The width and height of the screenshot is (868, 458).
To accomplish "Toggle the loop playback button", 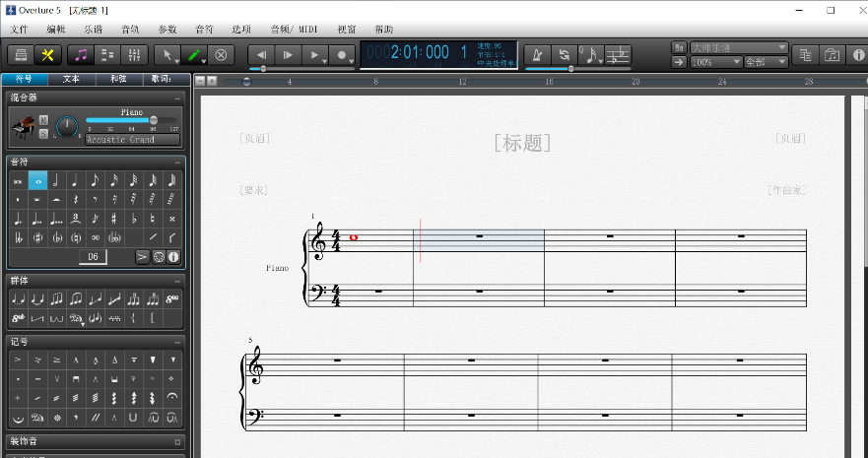I will pyautogui.click(x=565, y=55).
